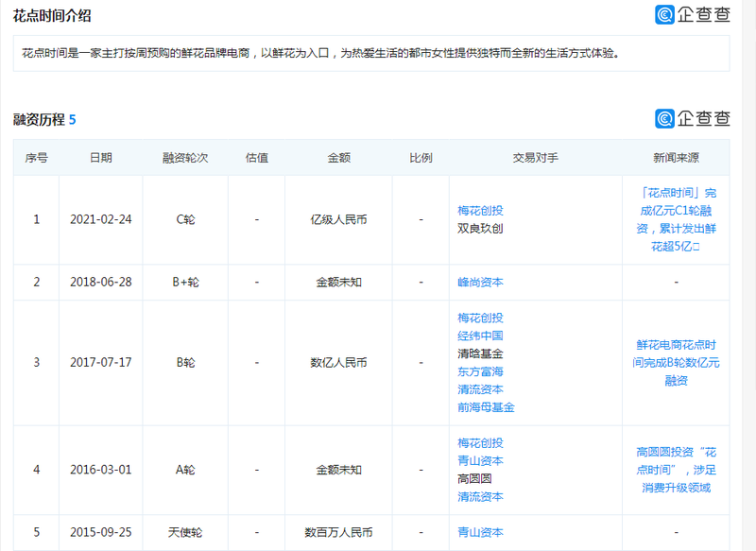The width and height of the screenshot is (756, 551).
Task: Click the 数百万人民币 amount cell
Action: (x=338, y=533)
